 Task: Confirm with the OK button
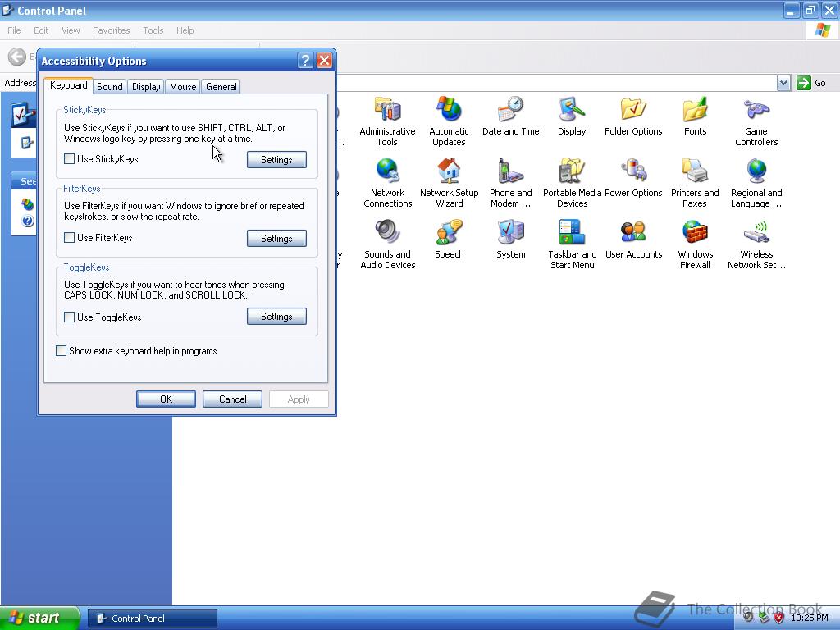click(x=166, y=399)
